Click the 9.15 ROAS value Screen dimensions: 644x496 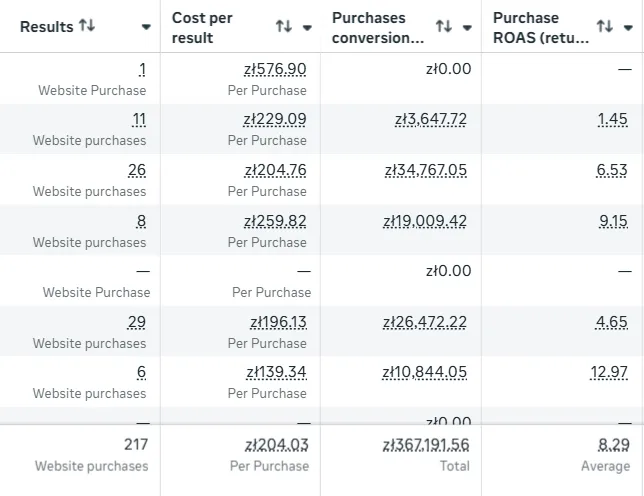[613, 220]
